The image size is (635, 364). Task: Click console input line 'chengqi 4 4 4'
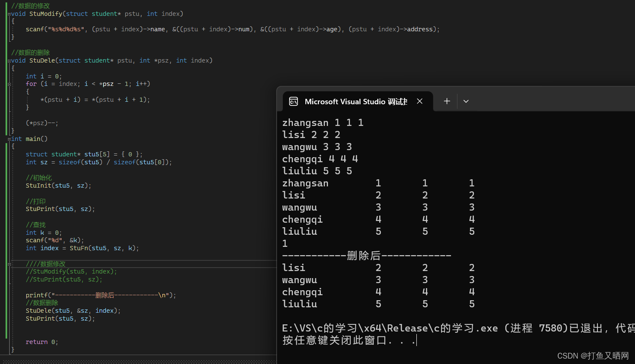click(x=320, y=159)
